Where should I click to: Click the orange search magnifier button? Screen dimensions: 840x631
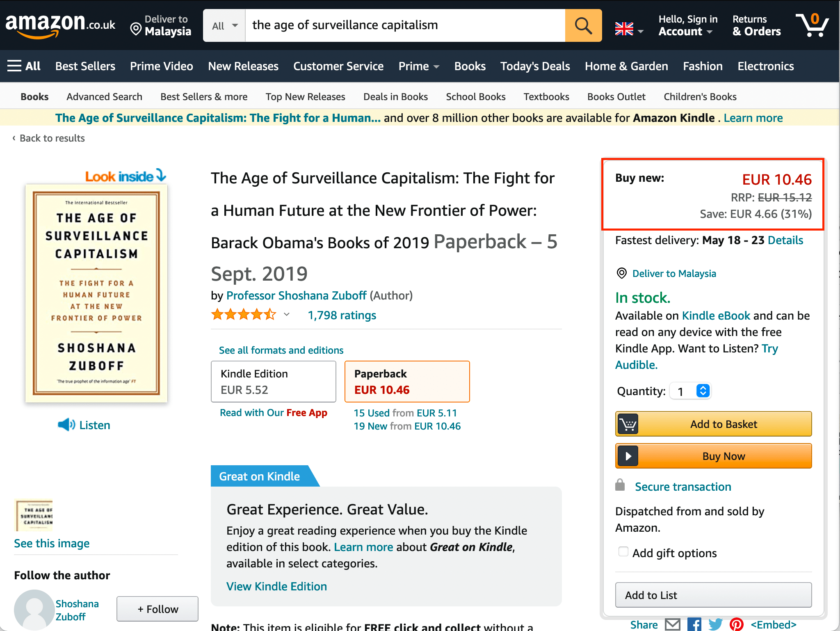tap(583, 25)
